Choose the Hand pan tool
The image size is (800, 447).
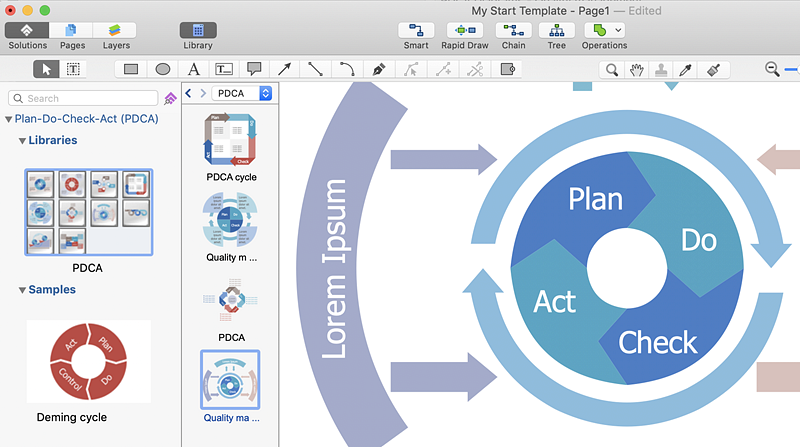coord(636,70)
